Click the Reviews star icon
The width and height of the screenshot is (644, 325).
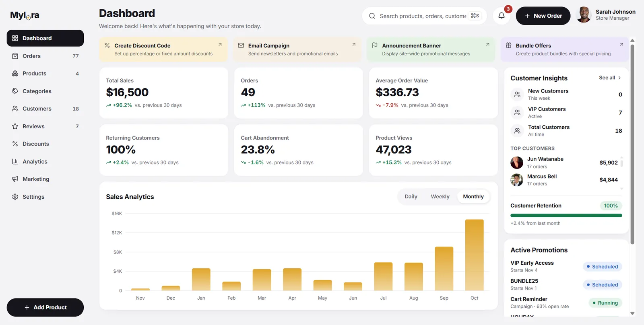[x=15, y=126]
